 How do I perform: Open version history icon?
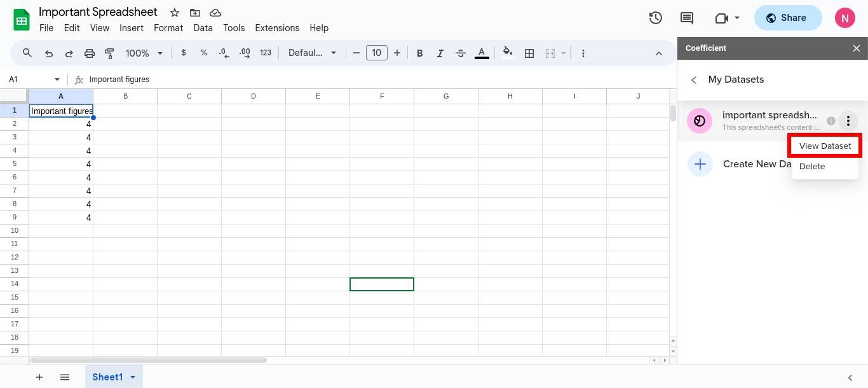click(x=655, y=18)
